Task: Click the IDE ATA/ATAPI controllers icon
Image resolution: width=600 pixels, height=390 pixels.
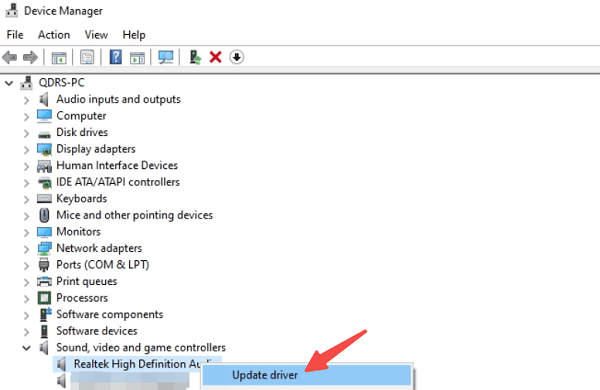Action: pyautogui.click(x=44, y=183)
